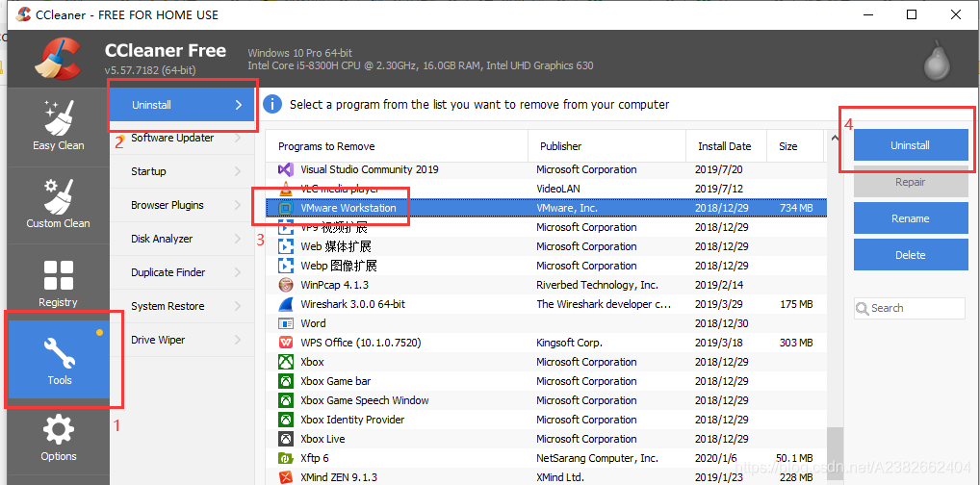Click scrollbar up arrow in program list

click(x=834, y=138)
